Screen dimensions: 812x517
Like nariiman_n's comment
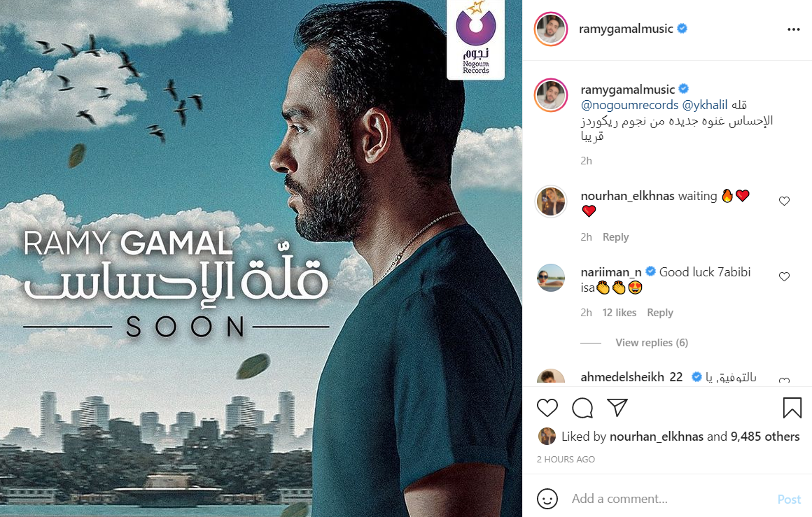click(x=784, y=276)
